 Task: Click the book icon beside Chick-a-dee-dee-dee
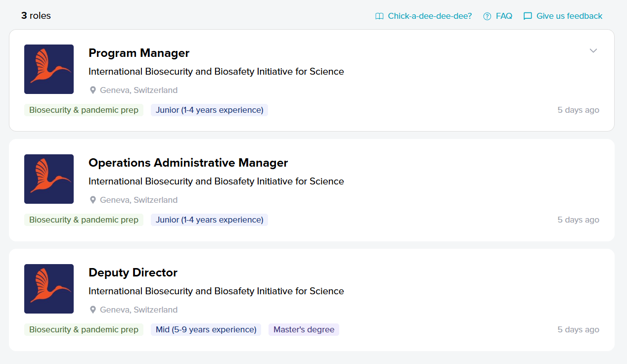[379, 16]
